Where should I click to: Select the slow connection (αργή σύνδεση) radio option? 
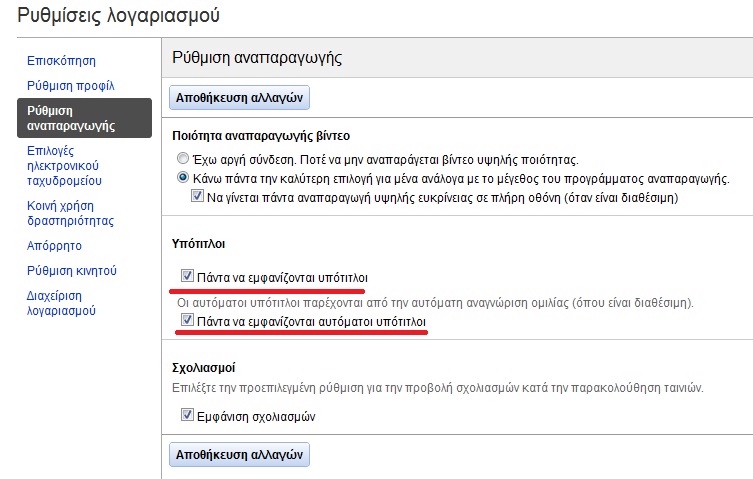pos(182,159)
